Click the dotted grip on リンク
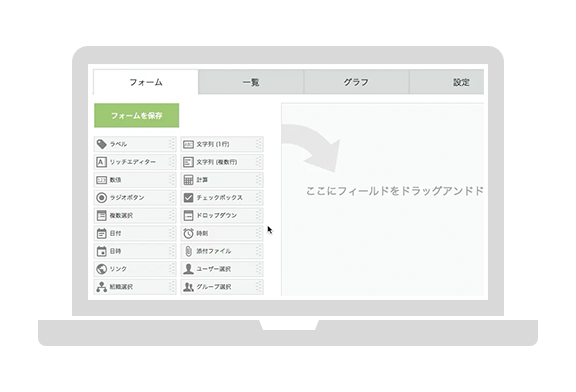The image size is (576, 392). click(172, 269)
